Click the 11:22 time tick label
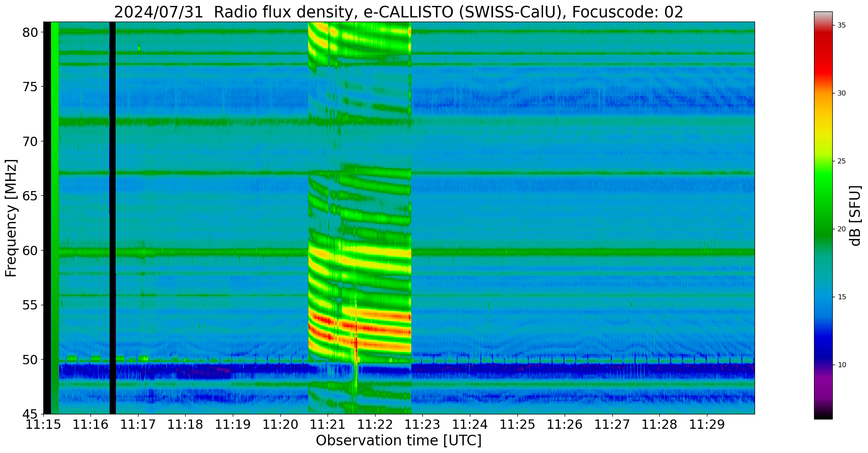The width and height of the screenshot is (868, 453). pos(375,425)
